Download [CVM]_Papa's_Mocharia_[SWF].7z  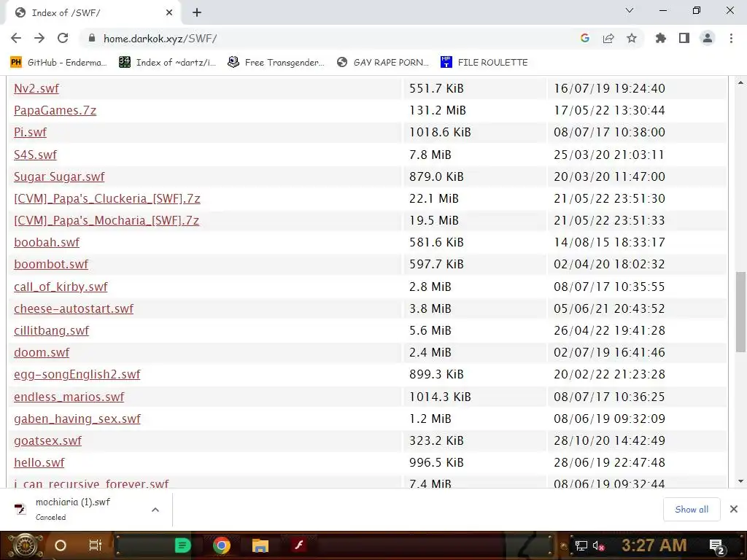pos(107,220)
